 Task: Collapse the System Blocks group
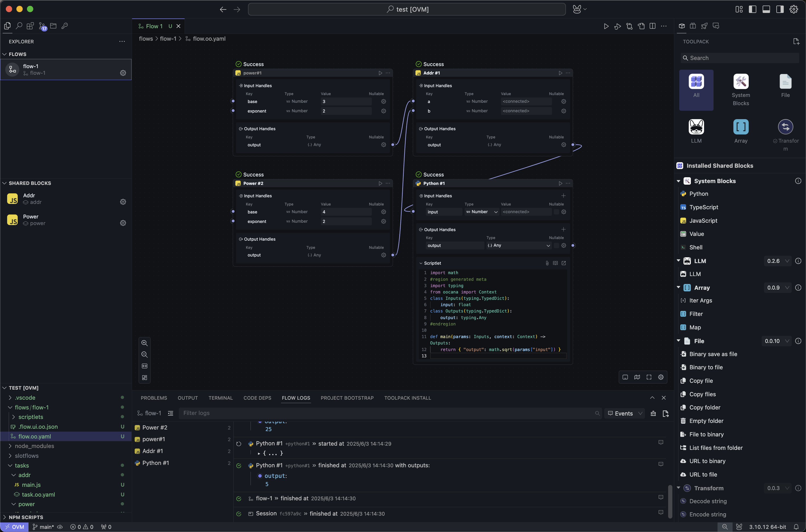tap(678, 181)
